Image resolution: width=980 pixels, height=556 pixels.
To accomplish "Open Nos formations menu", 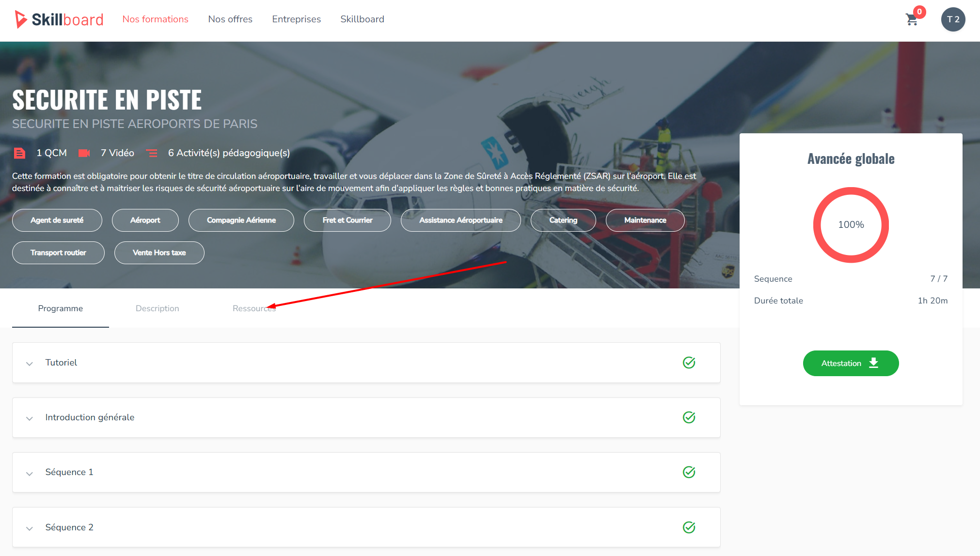I will coord(155,19).
